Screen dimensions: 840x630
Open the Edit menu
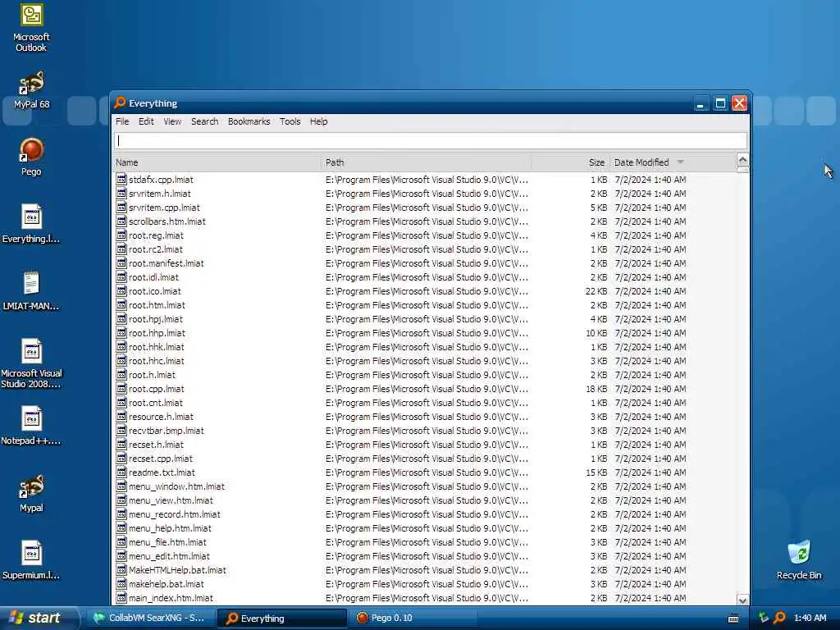pyautogui.click(x=146, y=121)
